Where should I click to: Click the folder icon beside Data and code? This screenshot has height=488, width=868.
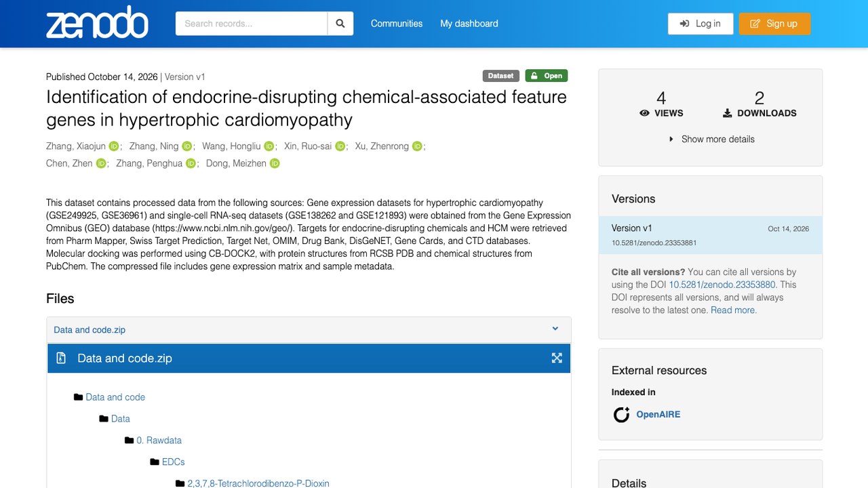tap(78, 397)
